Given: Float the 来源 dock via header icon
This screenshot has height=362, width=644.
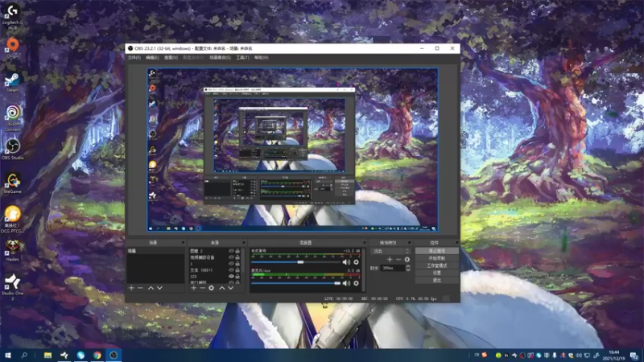Looking at the screenshot, I should point(244,243).
